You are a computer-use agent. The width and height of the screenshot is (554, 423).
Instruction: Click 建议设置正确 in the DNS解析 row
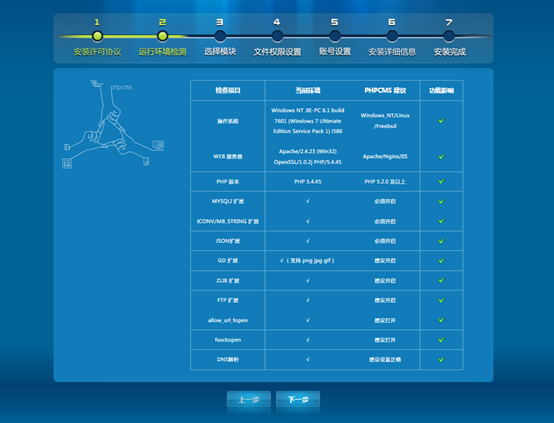coord(385,359)
